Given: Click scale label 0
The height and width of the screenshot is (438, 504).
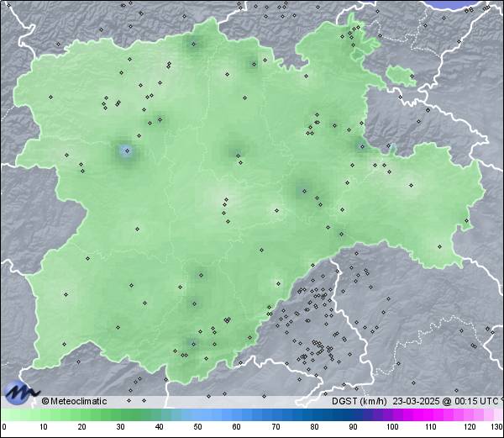Looking at the screenshot, I should 4,427.
